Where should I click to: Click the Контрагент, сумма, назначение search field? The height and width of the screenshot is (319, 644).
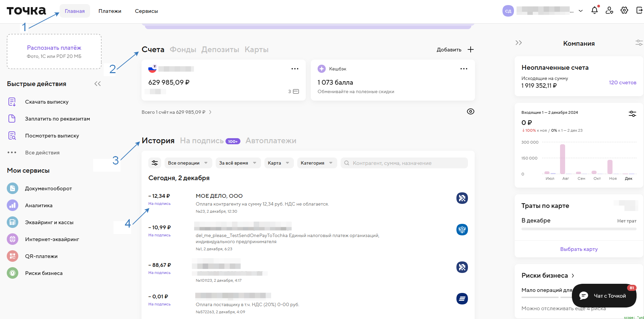click(406, 163)
